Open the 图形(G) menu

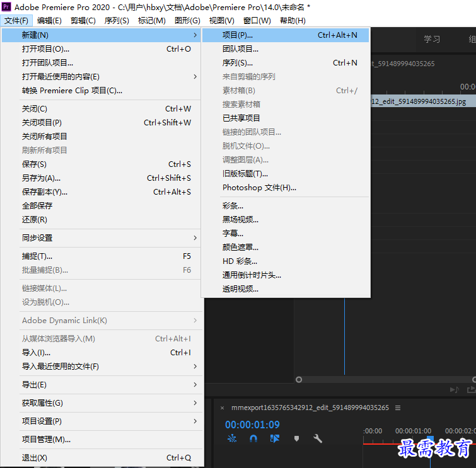(x=187, y=21)
